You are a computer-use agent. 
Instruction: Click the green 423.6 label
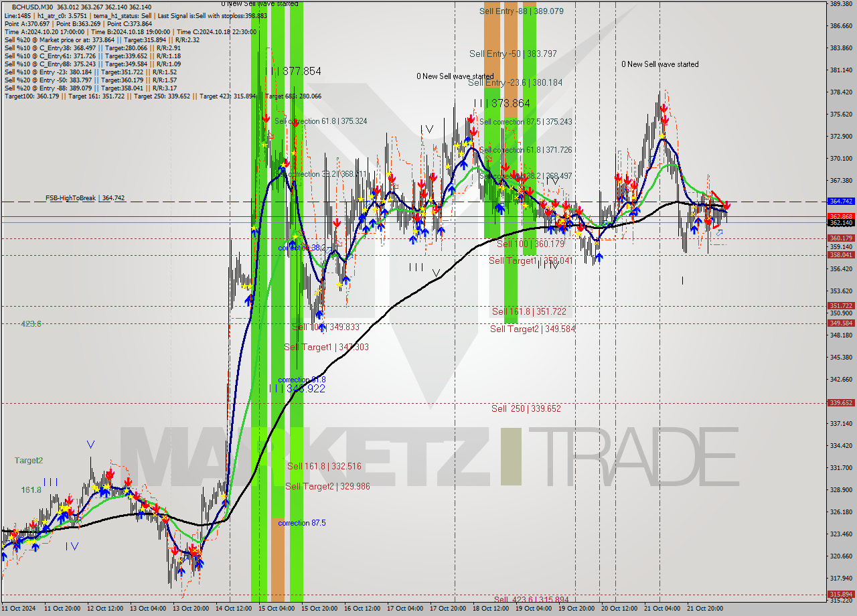[x=31, y=323]
